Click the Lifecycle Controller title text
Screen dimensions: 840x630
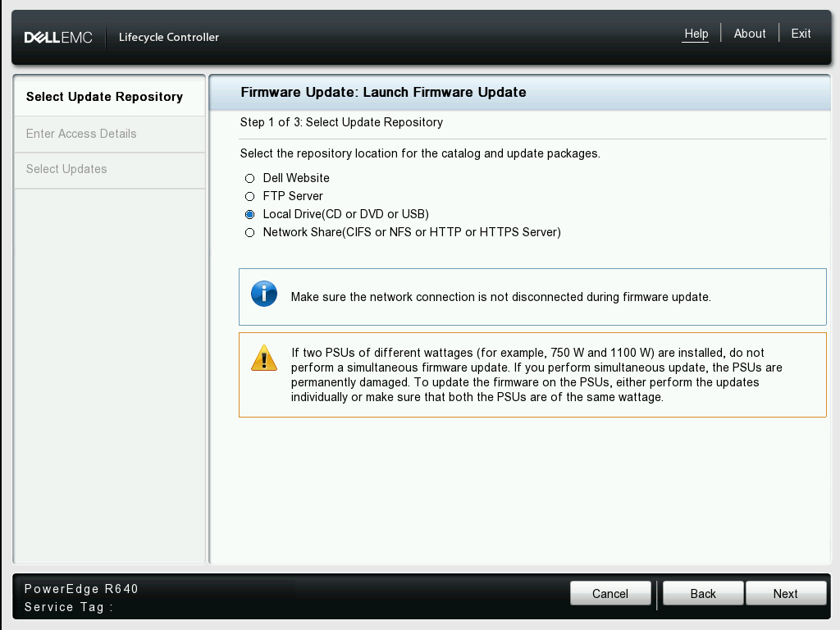click(169, 37)
